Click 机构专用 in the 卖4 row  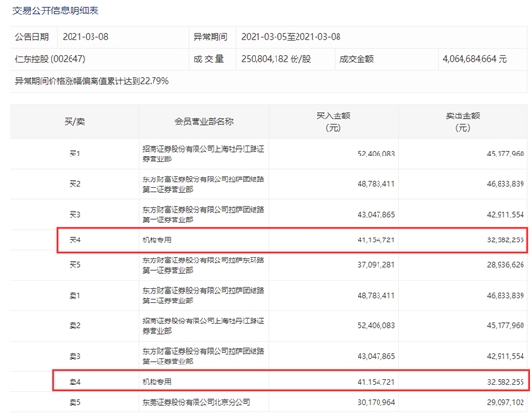(156, 382)
